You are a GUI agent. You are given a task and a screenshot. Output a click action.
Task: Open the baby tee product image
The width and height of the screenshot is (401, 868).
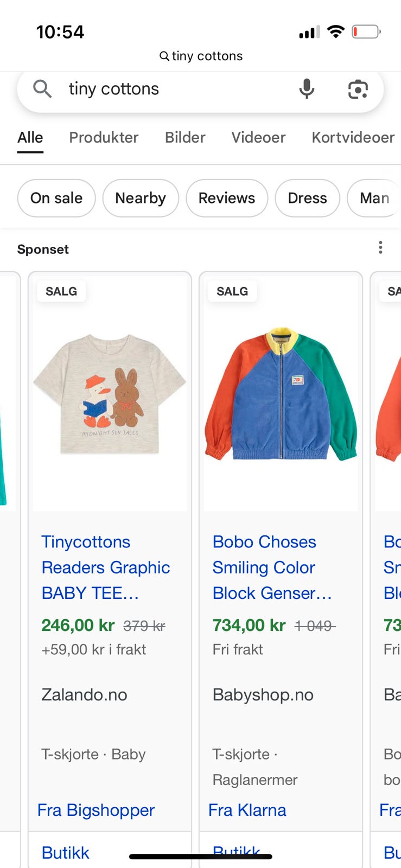110,393
